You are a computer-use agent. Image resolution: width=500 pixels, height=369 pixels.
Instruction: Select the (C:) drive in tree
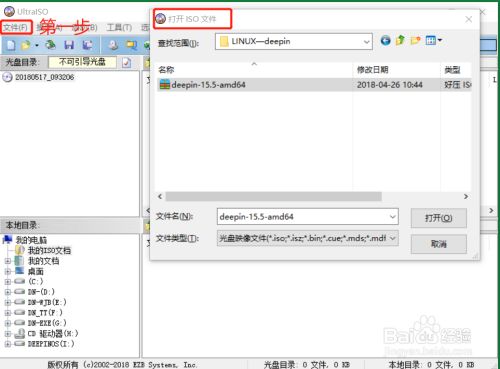click(x=35, y=282)
